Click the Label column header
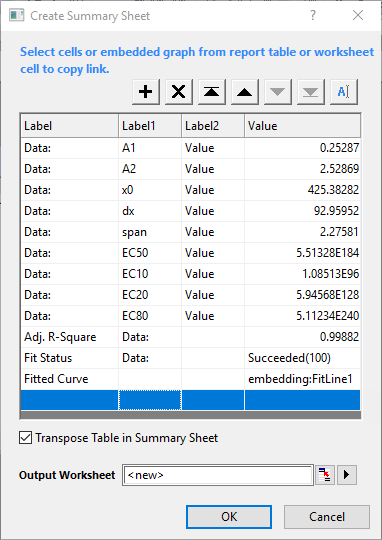The height and width of the screenshot is (540, 382). click(x=70, y=126)
